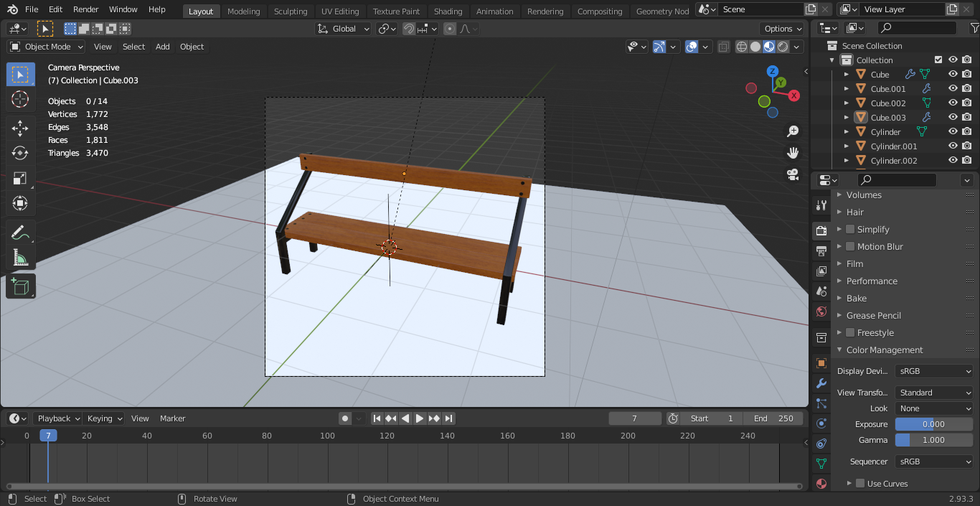980x506 pixels.
Task: Select the Rotate tool
Action: coord(20,153)
